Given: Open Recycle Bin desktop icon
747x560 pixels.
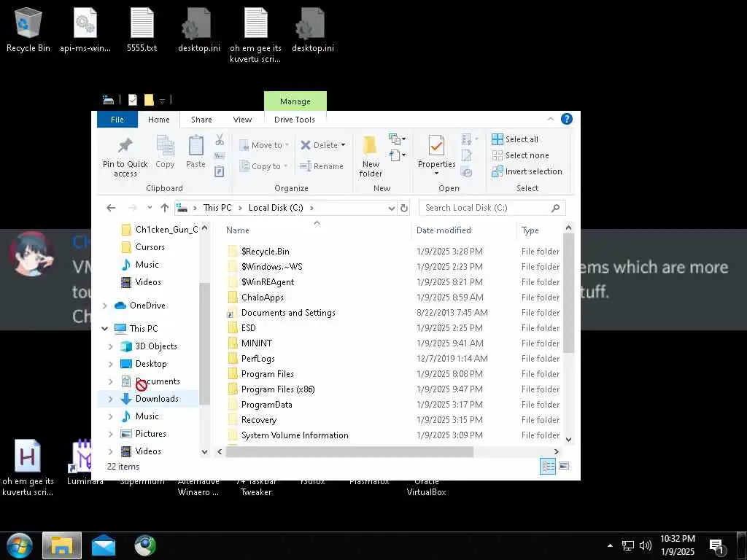Looking at the screenshot, I should (x=28, y=29).
